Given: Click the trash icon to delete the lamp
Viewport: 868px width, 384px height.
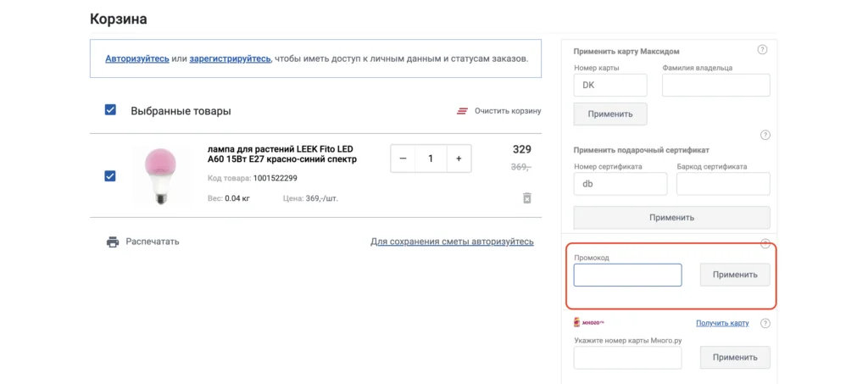Looking at the screenshot, I should point(526,198).
